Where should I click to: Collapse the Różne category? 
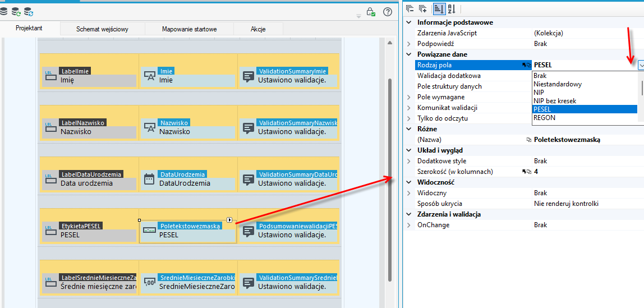408,129
